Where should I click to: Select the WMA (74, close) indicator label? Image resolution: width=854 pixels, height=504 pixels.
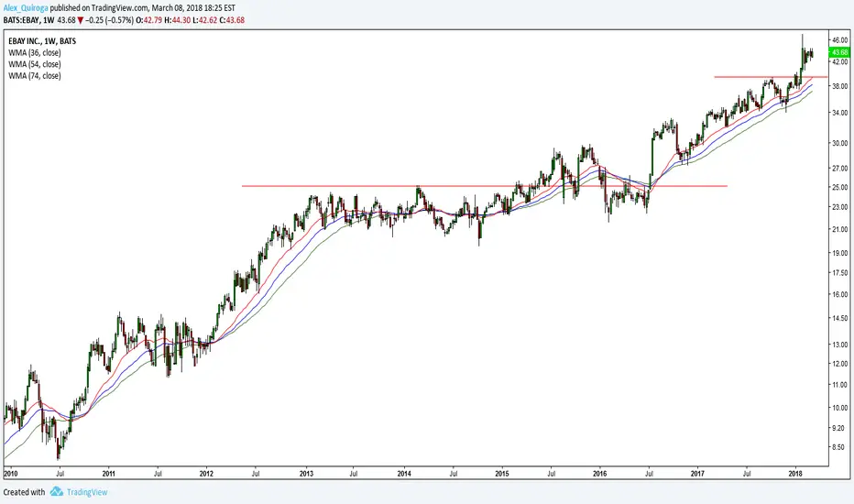pos(35,76)
